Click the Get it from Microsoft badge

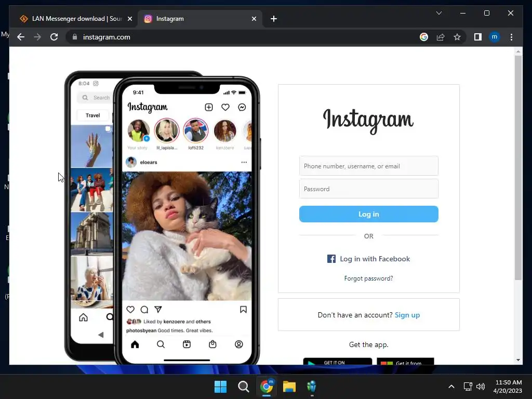click(405, 362)
